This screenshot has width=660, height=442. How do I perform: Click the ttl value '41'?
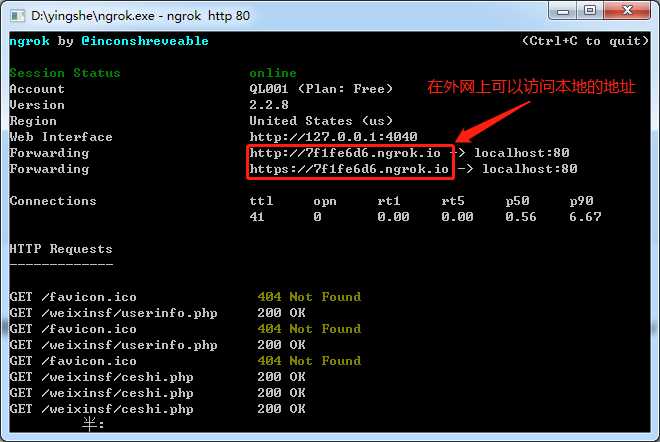pyautogui.click(x=257, y=217)
